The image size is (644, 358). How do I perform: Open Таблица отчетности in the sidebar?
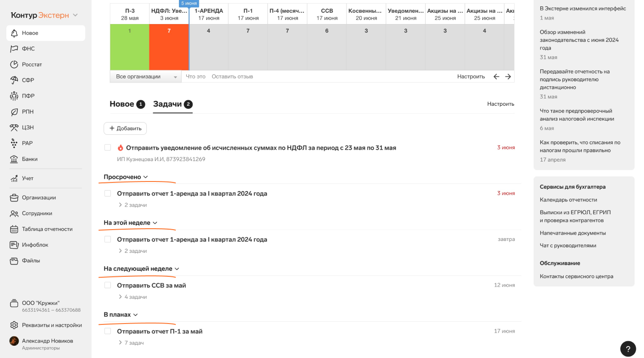[47, 229]
